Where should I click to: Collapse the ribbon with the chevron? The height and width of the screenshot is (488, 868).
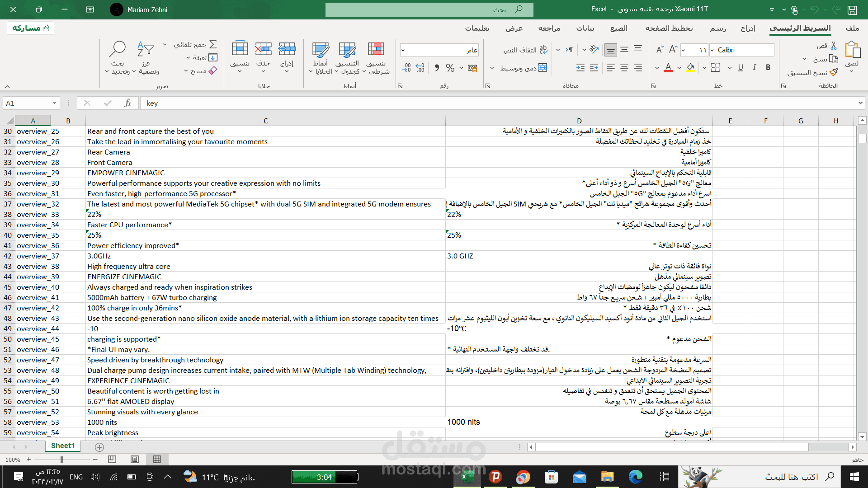[x=7, y=86]
